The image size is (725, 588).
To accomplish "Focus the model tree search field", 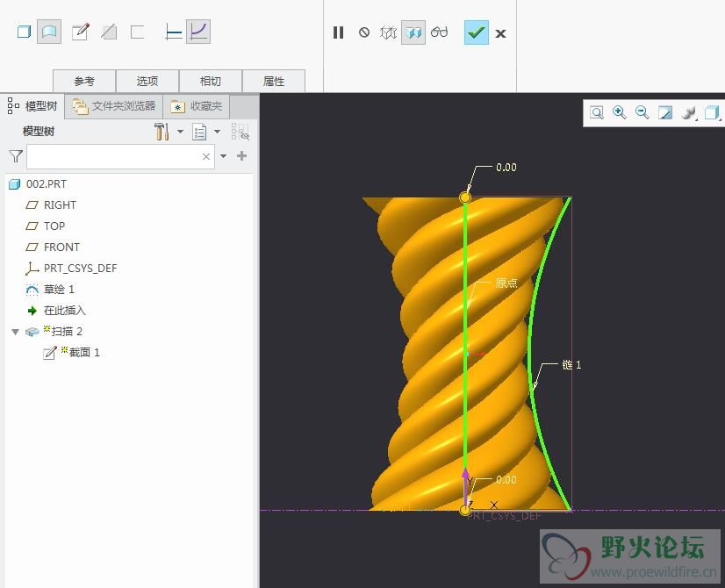I will (120, 156).
